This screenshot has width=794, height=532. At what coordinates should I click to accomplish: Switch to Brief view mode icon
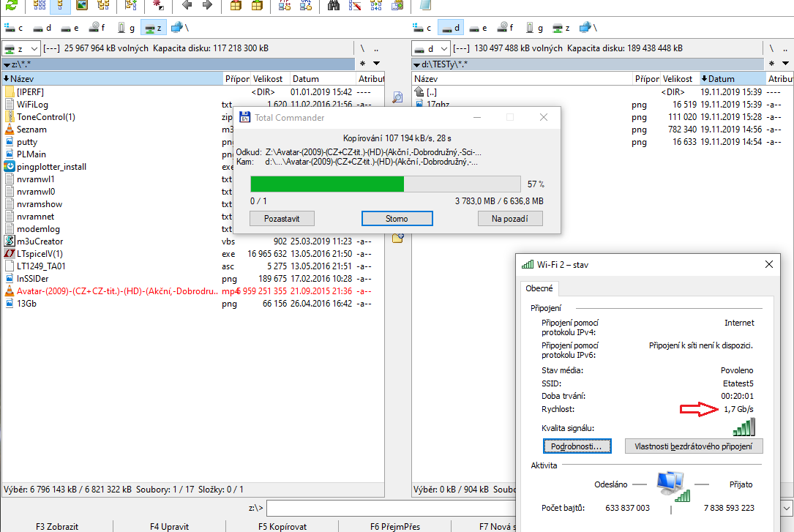pos(39,5)
